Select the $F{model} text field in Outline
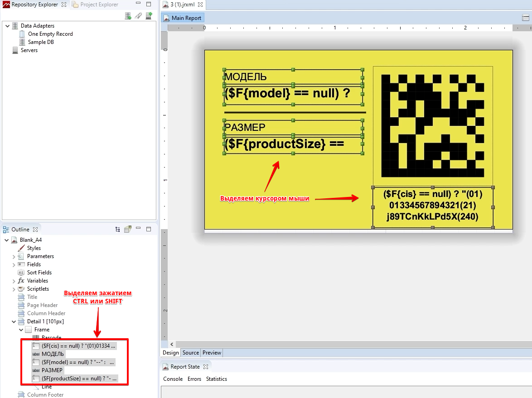 tap(77, 362)
